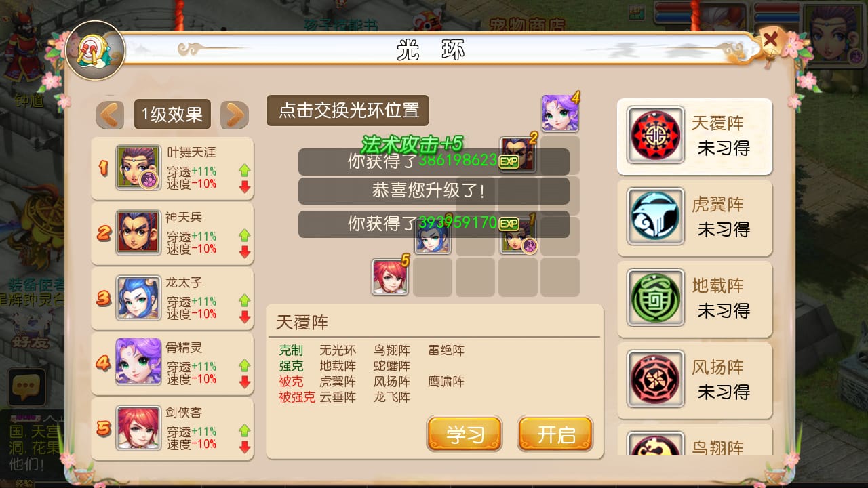
Task: Click the red-haired character numbered 5 on grid
Action: pyautogui.click(x=390, y=277)
